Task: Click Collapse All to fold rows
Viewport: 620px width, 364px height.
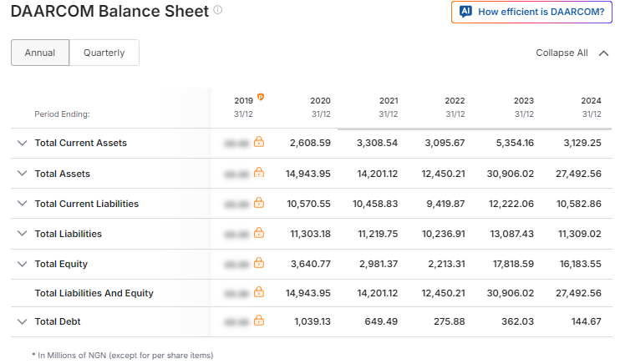Action: (x=572, y=53)
